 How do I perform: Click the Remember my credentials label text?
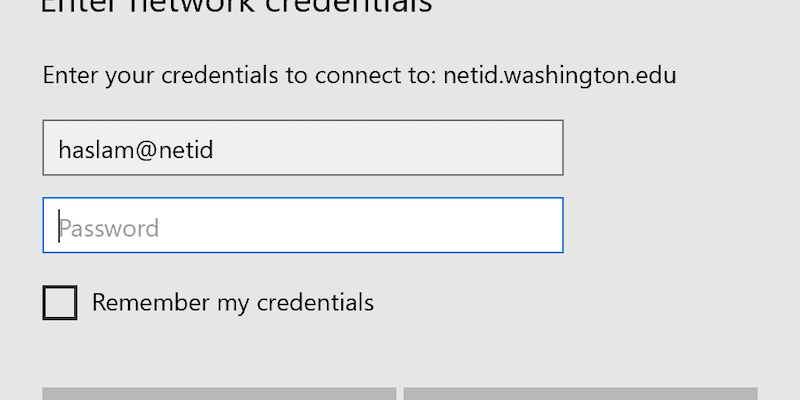pos(233,303)
